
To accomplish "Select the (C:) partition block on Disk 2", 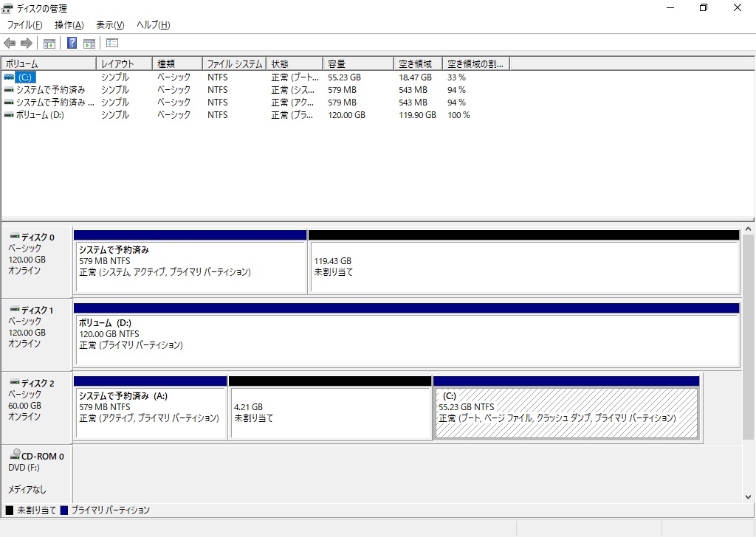I will [566, 408].
